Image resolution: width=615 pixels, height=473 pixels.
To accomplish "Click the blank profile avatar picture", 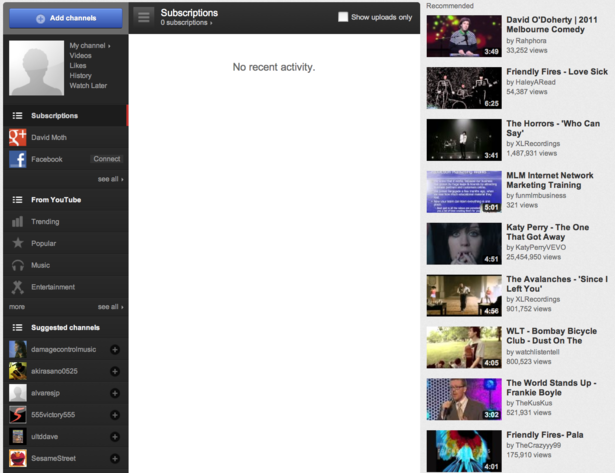I will point(36,68).
